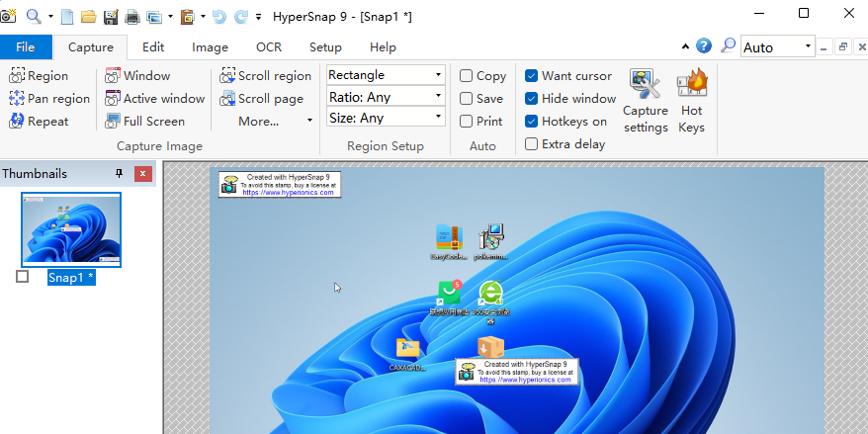The image size is (868, 434).
Task: Start a Scroll region capture
Action: pos(266,76)
